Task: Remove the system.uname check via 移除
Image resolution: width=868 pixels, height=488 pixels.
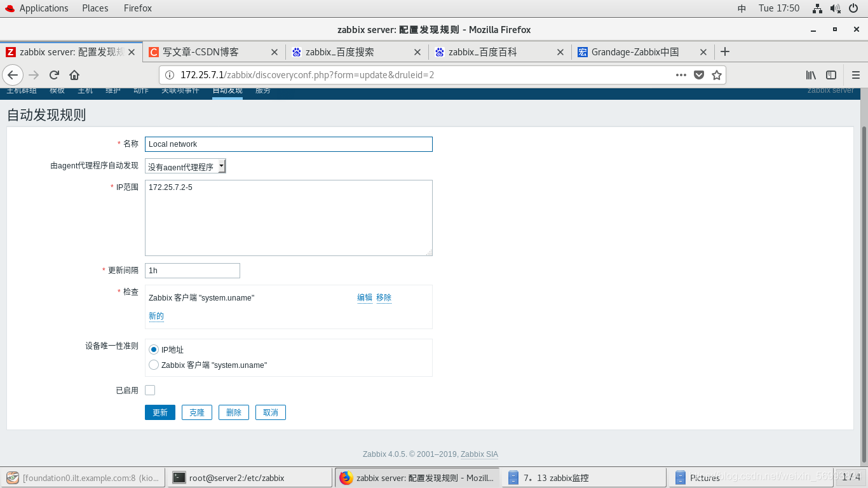Action: 384,297
